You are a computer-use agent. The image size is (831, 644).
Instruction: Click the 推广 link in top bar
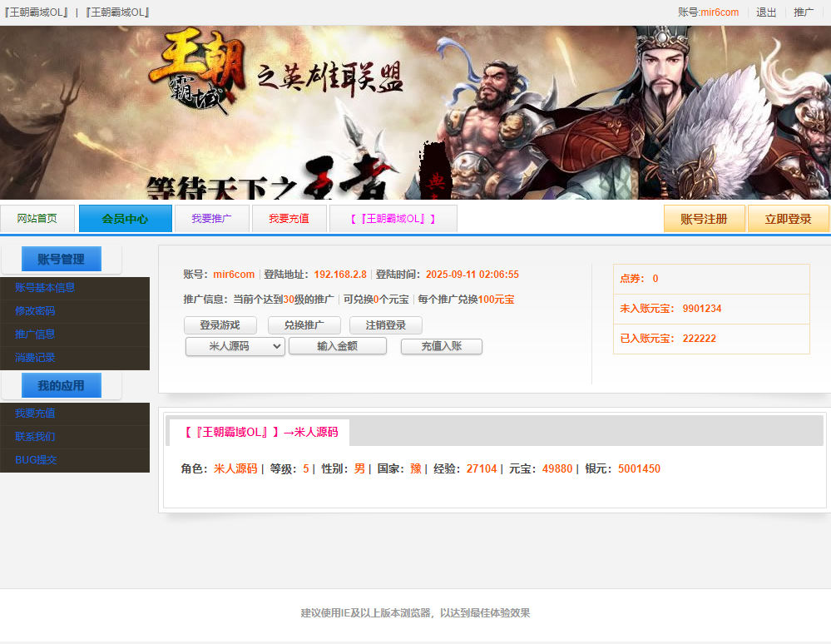804,12
